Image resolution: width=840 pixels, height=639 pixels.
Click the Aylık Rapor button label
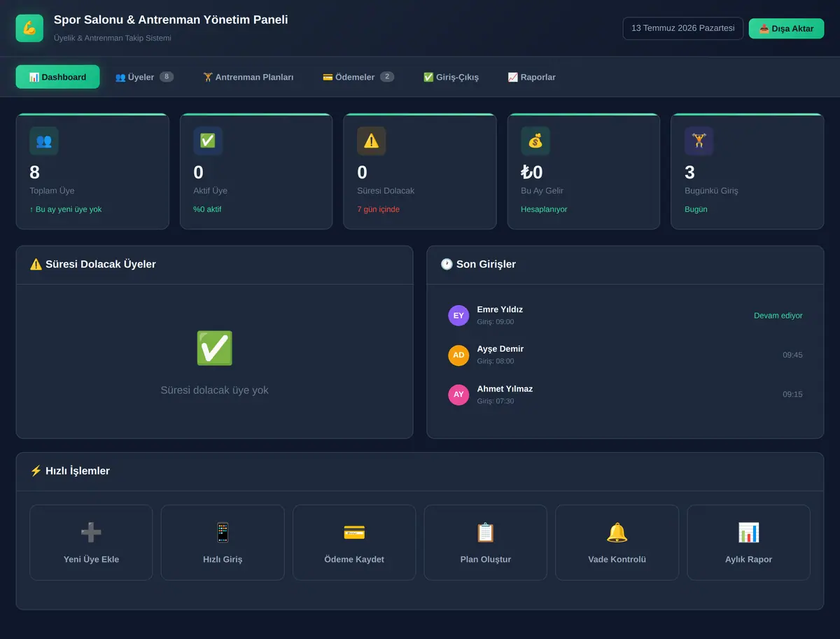(748, 559)
